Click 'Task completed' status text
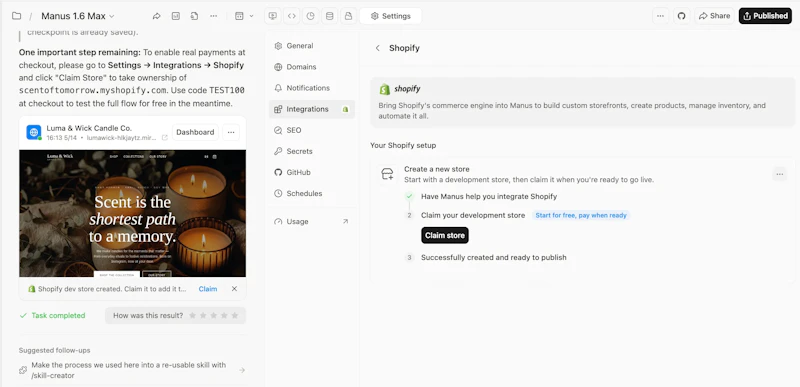Screen dimensions: 800x387 point(58,316)
